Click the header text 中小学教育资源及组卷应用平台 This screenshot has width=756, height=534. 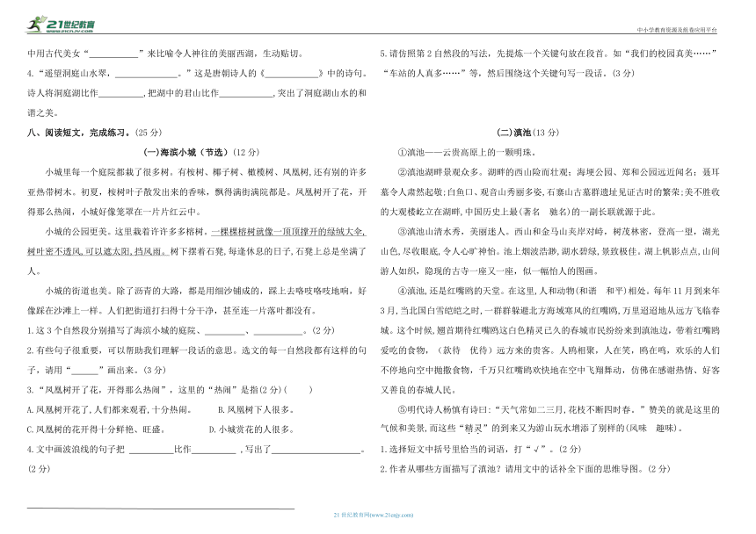(677, 30)
